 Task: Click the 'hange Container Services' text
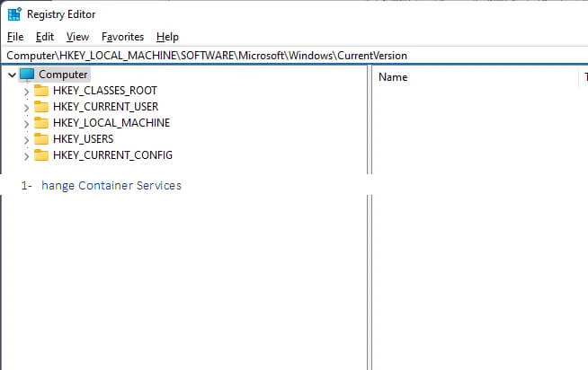click(x=111, y=186)
